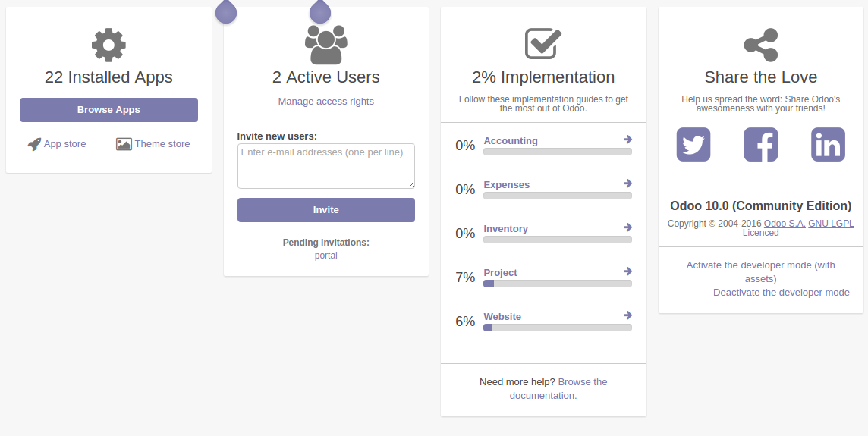Open Manage access rights

326,102
